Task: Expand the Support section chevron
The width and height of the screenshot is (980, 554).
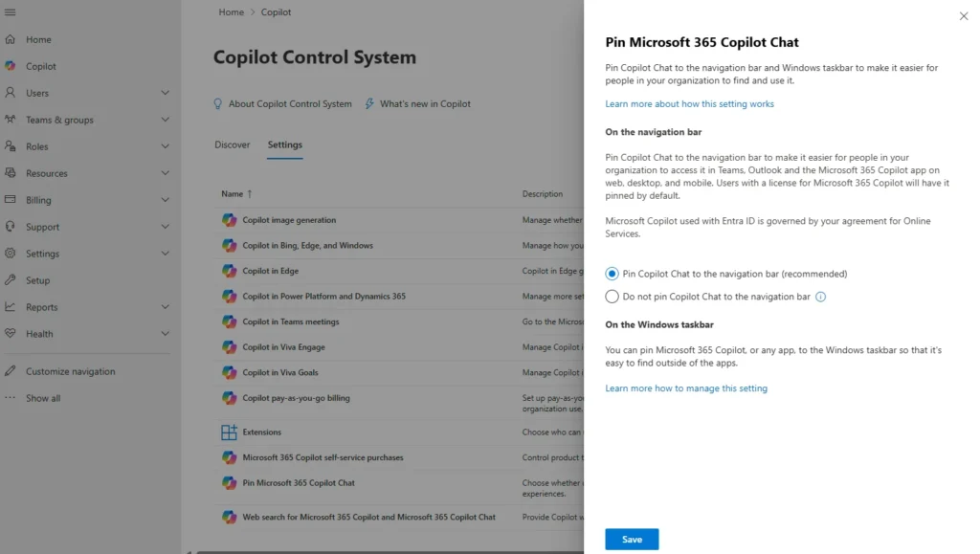Action: (165, 226)
